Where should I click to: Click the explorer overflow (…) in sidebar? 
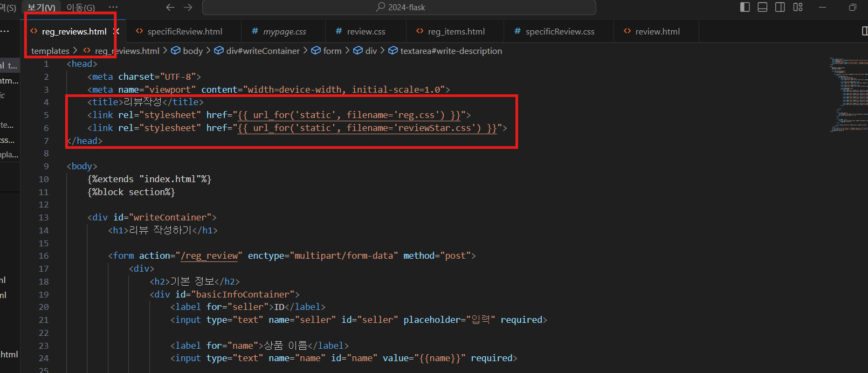[4, 31]
